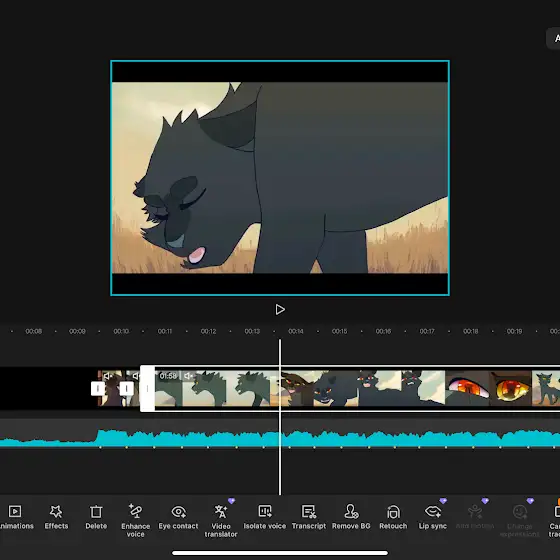
Task: Tap the 00:08 mark on ruler
Action: click(x=34, y=331)
